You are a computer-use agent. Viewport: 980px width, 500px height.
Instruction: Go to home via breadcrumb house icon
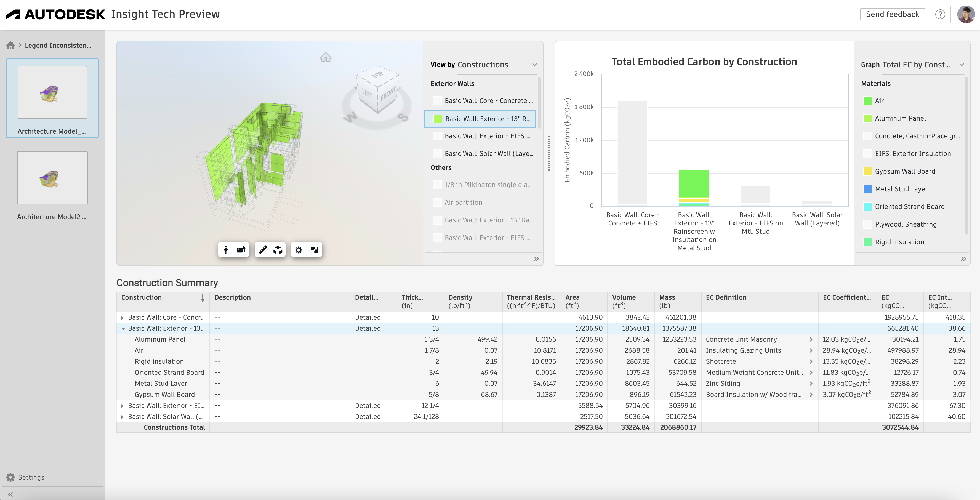coord(10,45)
